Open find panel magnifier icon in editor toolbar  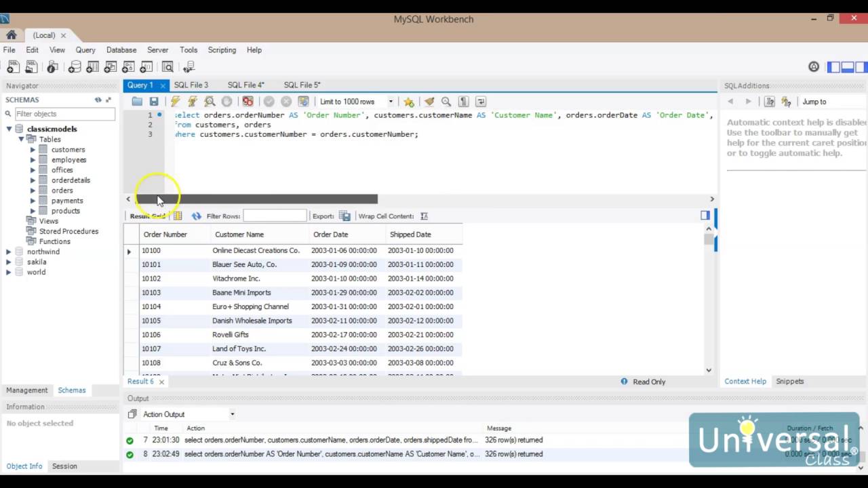click(x=446, y=102)
